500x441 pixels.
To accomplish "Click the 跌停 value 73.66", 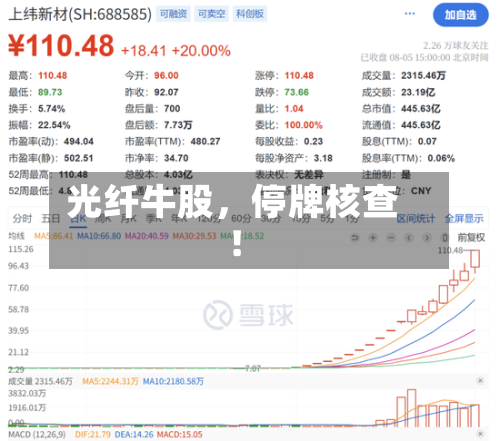I will (x=297, y=92).
